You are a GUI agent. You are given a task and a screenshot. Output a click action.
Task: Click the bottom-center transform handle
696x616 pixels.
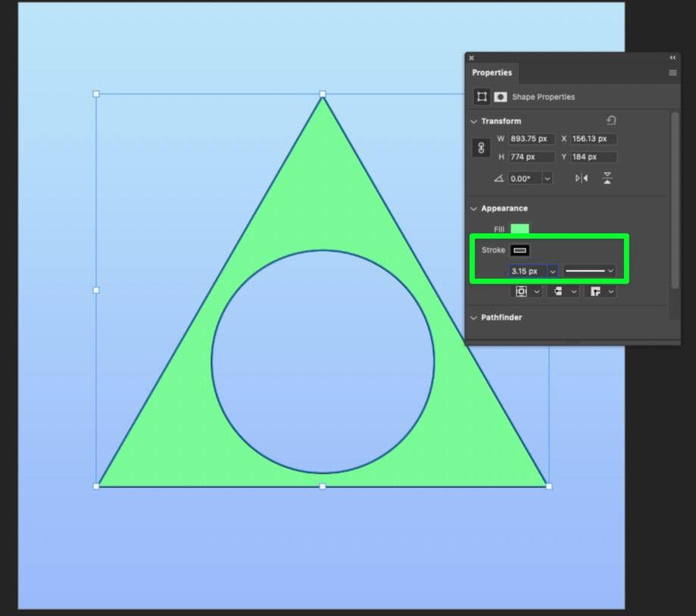(x=323, y=486)
